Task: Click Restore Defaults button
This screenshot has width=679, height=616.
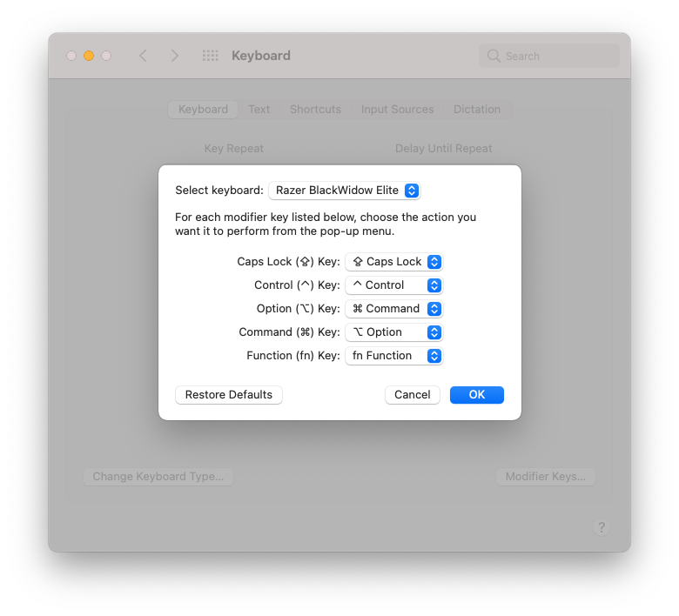Action: (x=229, y=395)
